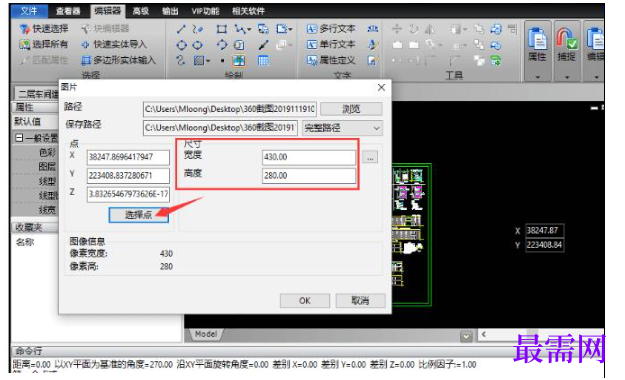Click Multiline Text (多行文本) tool
The height and width of the screenshot is (380, 625).
click(x=331, y=29)
